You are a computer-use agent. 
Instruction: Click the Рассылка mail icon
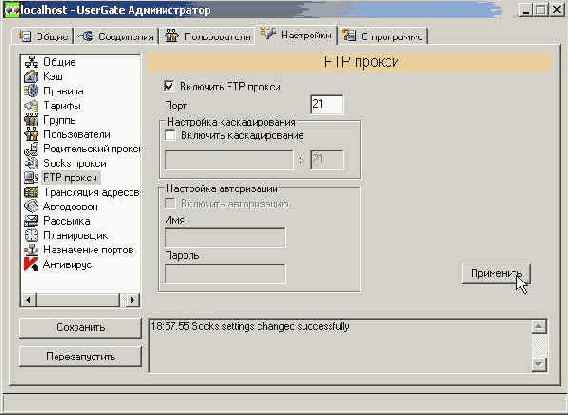pyautogui.click(x=31, y=221)
